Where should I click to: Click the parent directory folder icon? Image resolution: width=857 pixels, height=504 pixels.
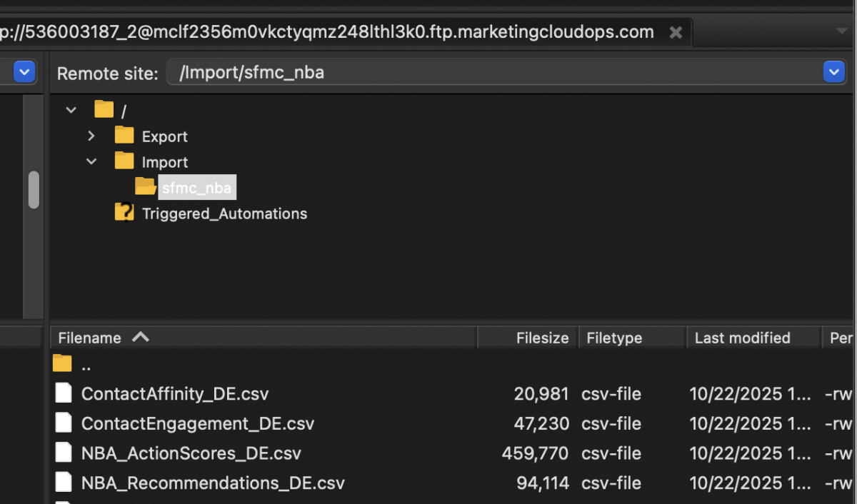pyautogui.click(x=64, y=363)
